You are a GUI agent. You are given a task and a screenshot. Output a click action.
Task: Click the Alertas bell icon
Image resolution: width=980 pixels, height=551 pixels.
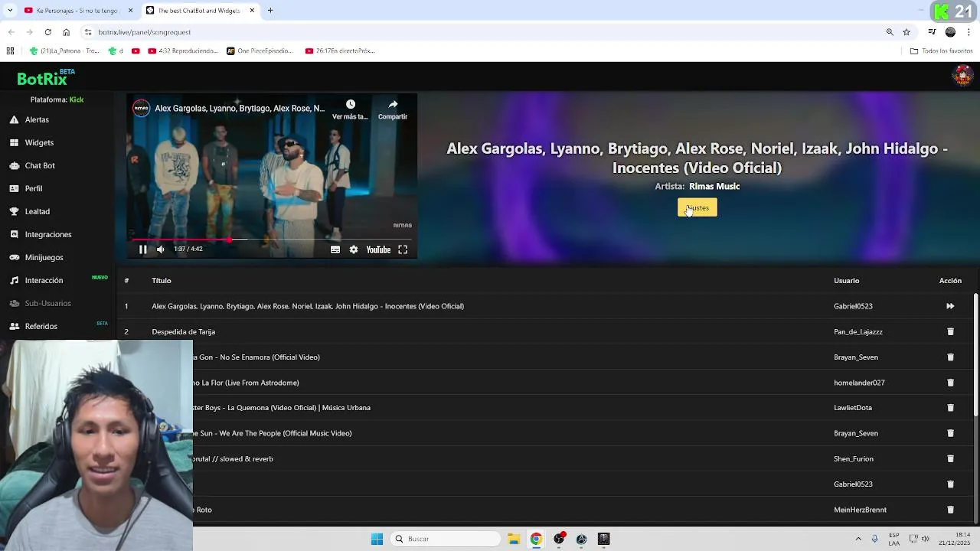click(x=14, y=120)
